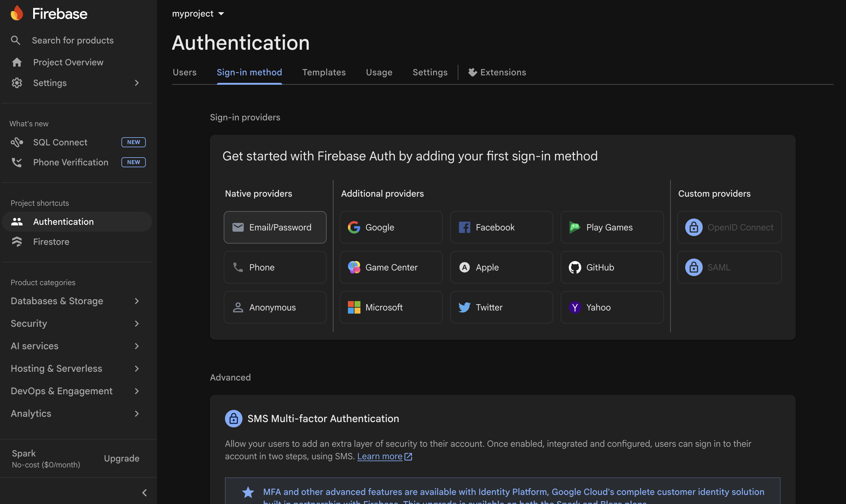Click NEW badge beside Phone Verification
The image size is (846, 504).
pyautogui.click(x=134, y=162)
